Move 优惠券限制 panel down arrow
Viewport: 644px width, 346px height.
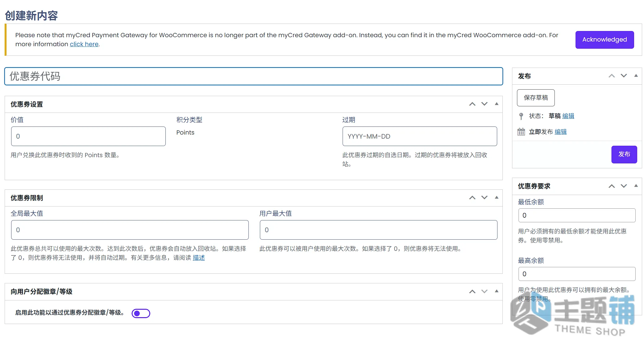coord(484,198)
